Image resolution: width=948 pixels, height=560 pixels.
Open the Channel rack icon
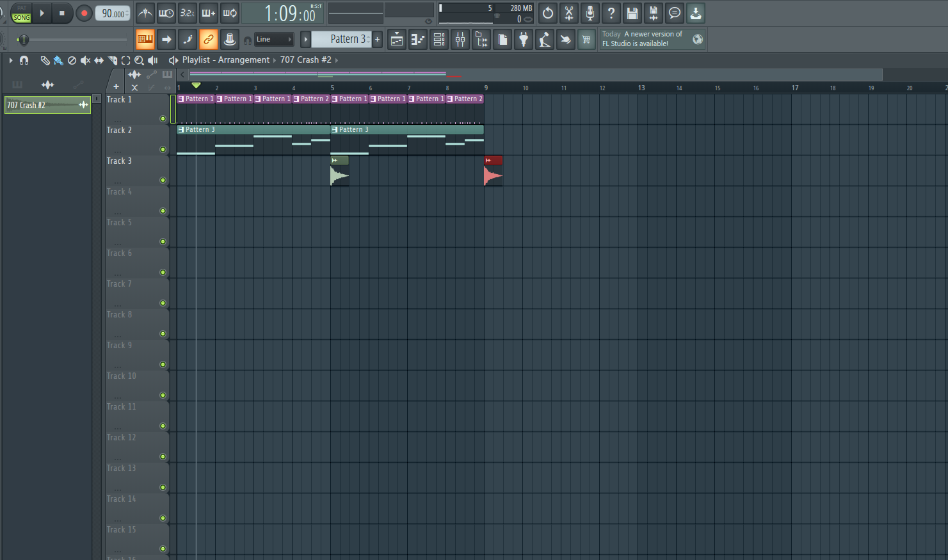point(439,40)
